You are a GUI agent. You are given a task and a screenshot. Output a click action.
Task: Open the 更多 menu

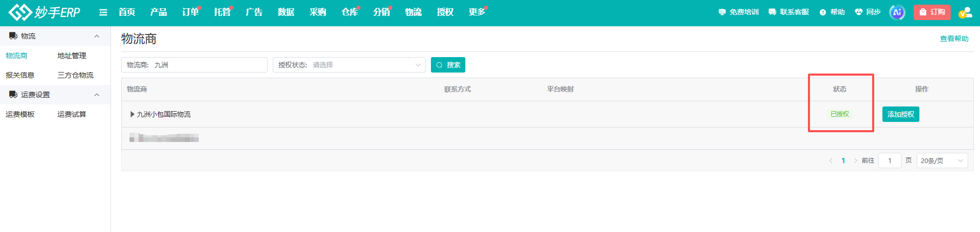pyautogui.click(x=477, y=12)
